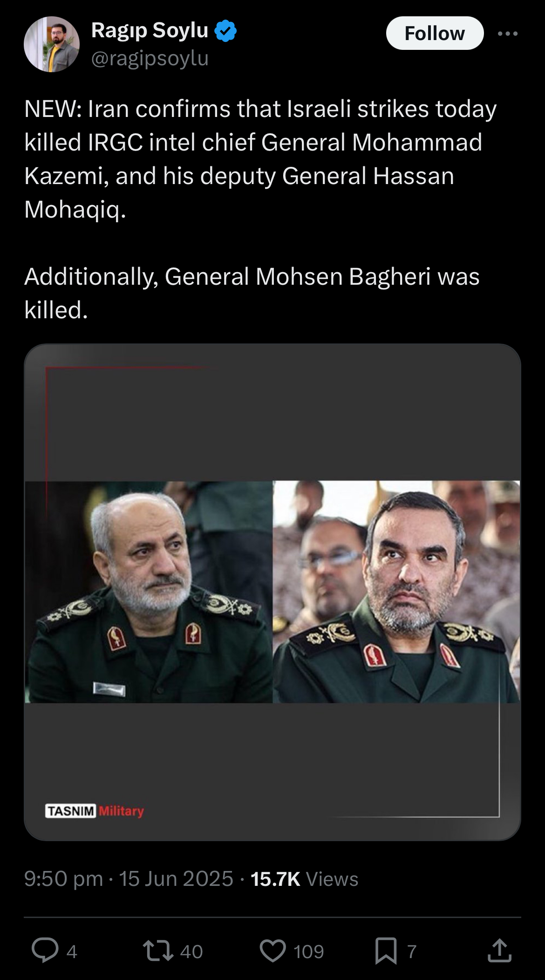View the 15.7K Views analytics

pos(305,879)
